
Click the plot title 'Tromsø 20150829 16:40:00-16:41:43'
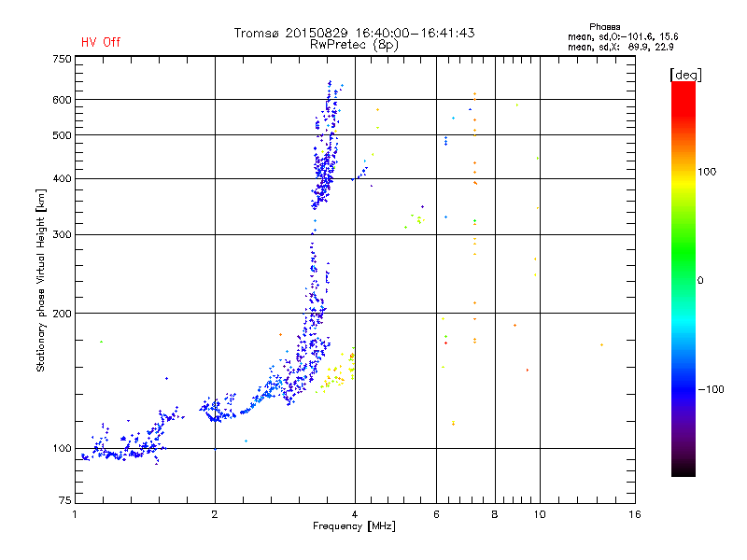tap(354, 33)
